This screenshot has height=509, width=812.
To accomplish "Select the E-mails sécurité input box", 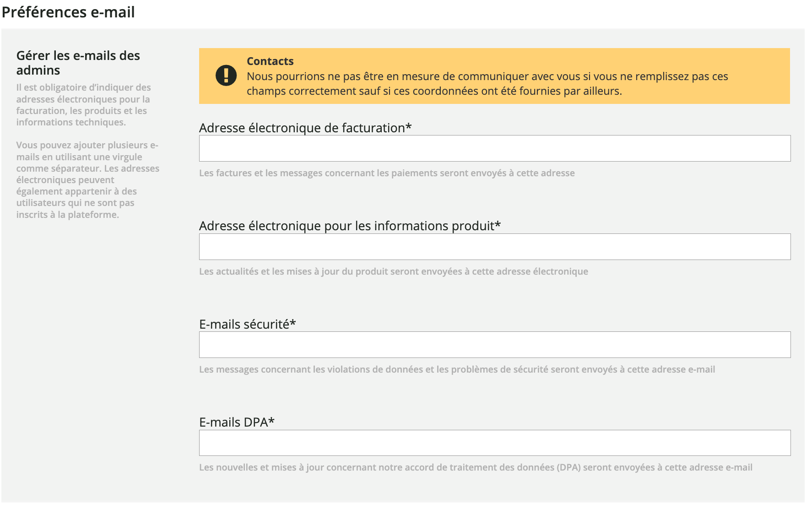I will 494,345.
